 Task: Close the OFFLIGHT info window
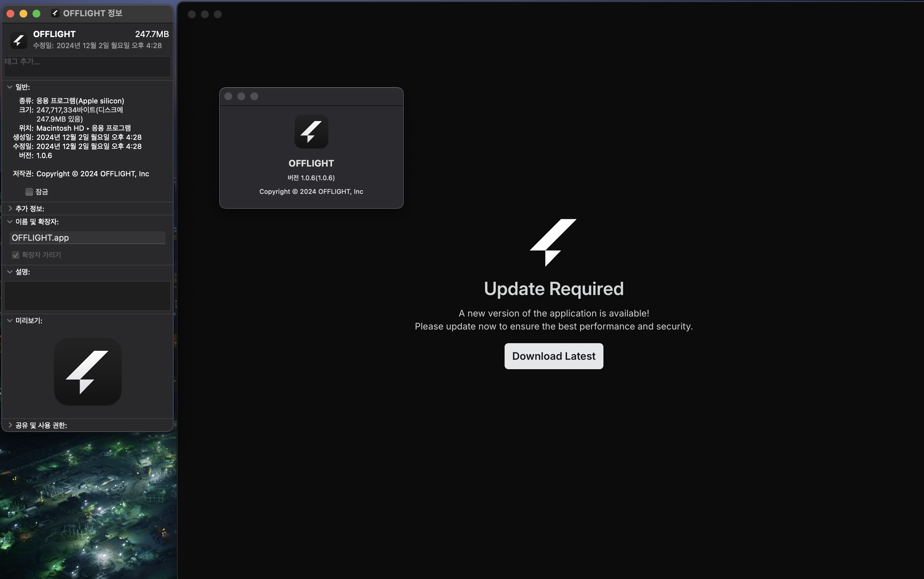[11, 14]
